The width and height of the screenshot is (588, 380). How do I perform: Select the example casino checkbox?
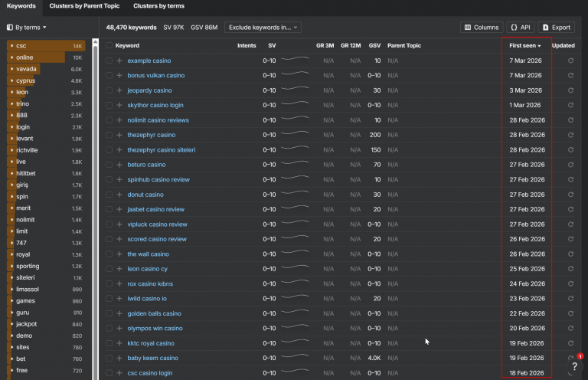109,61
